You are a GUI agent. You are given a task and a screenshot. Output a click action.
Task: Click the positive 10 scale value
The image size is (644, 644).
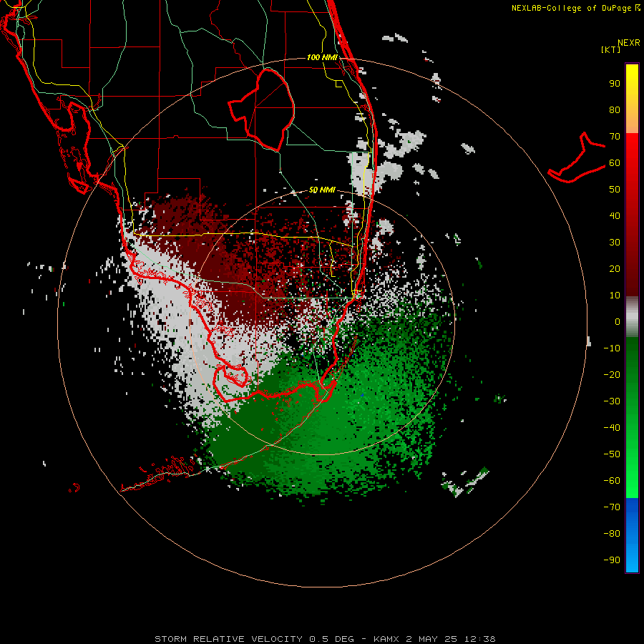tap(615, 296)
